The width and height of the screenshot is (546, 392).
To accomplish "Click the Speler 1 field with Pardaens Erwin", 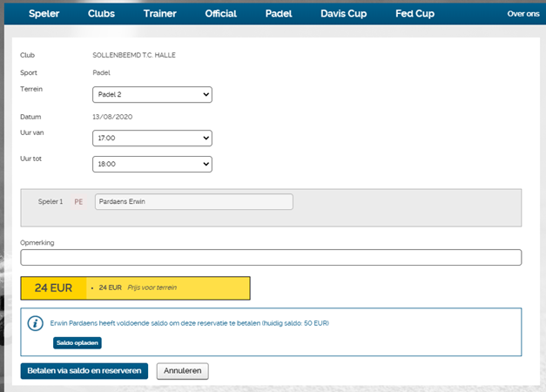I will (x=192, y=202).
